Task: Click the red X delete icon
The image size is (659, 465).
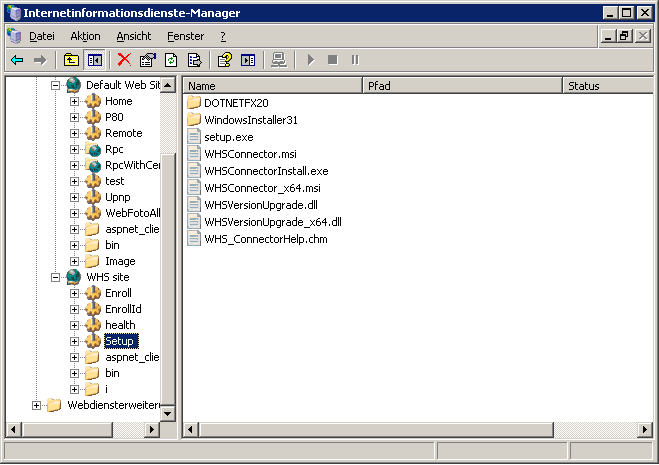Action: 124,60
